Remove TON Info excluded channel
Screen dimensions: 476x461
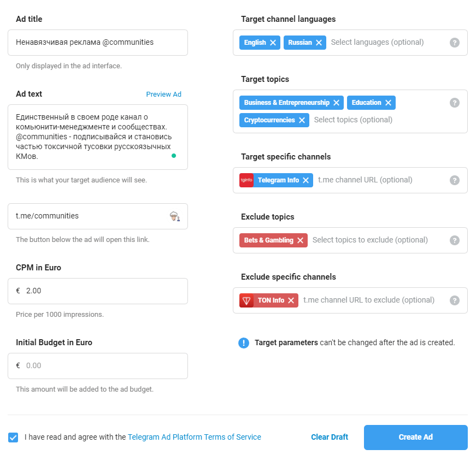coord(291,300)
